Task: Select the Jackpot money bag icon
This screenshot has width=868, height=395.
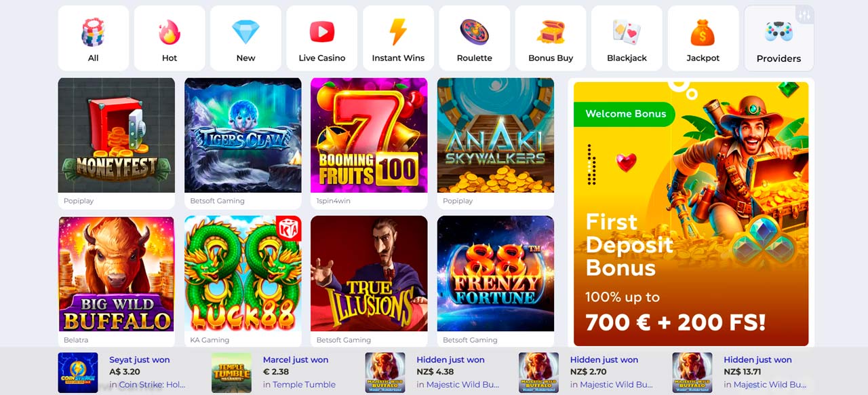Action: pos(703,33)
